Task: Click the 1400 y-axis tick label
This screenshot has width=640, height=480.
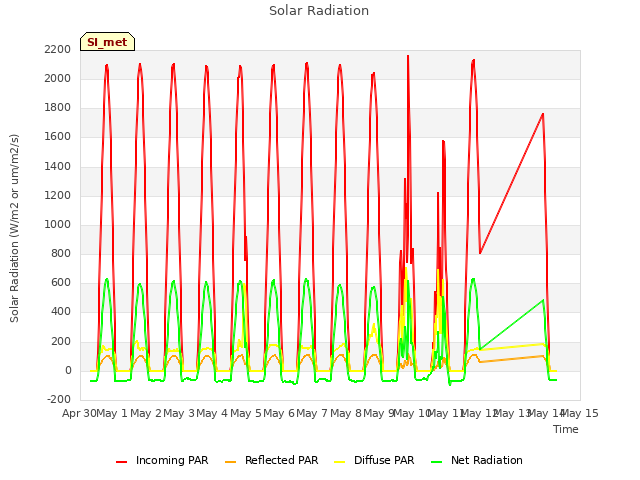Action: [58, 166]
